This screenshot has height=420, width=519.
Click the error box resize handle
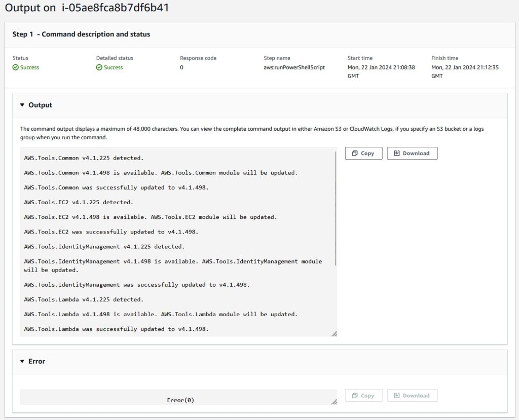(x=334, y=401)
